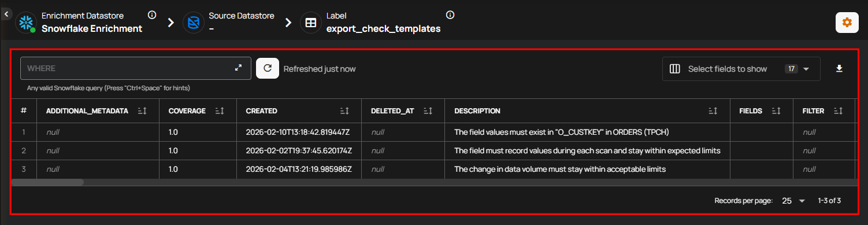Sort by CREATED column icon
868x225 pixels.
[345, 111]
